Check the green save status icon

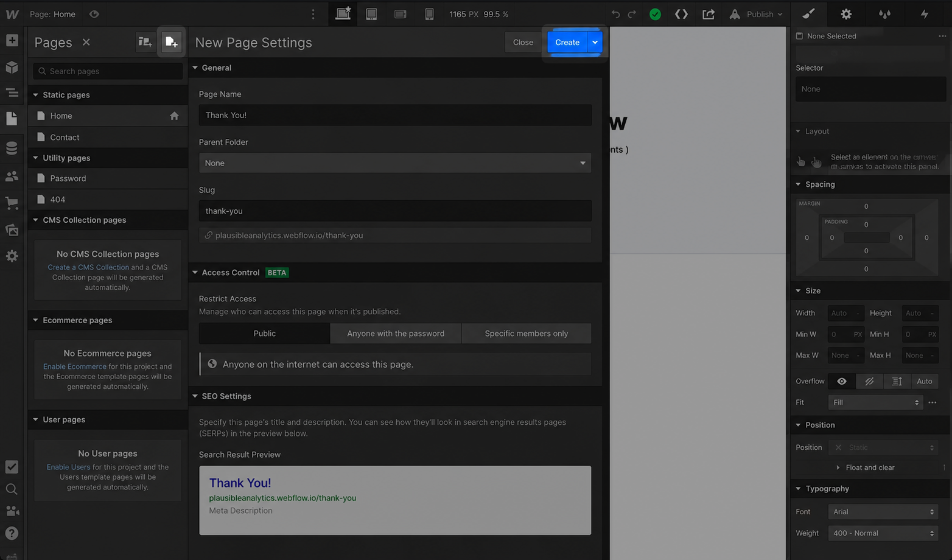(655, 14)
